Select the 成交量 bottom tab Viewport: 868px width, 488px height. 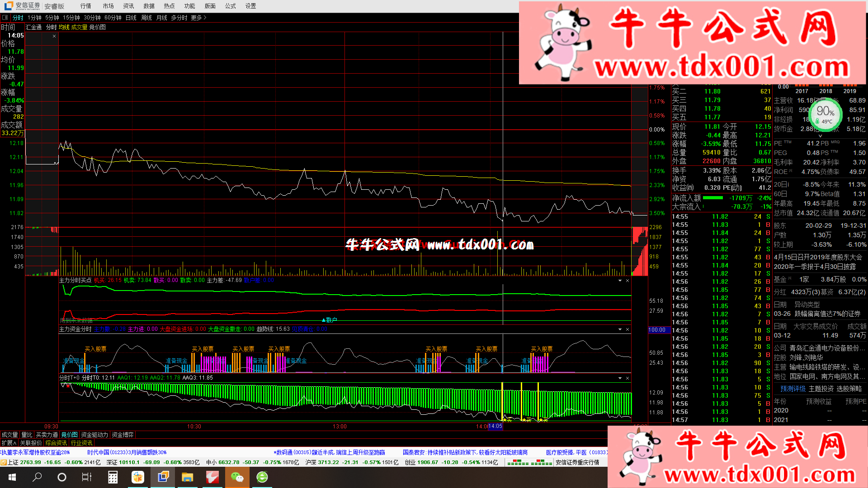[x=9, y=435]
